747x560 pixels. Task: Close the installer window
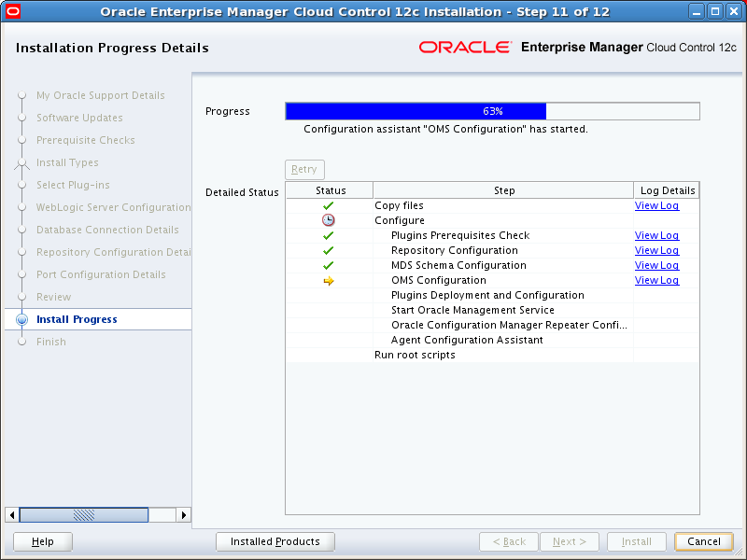pyautogui.click(x=734, y=11)
